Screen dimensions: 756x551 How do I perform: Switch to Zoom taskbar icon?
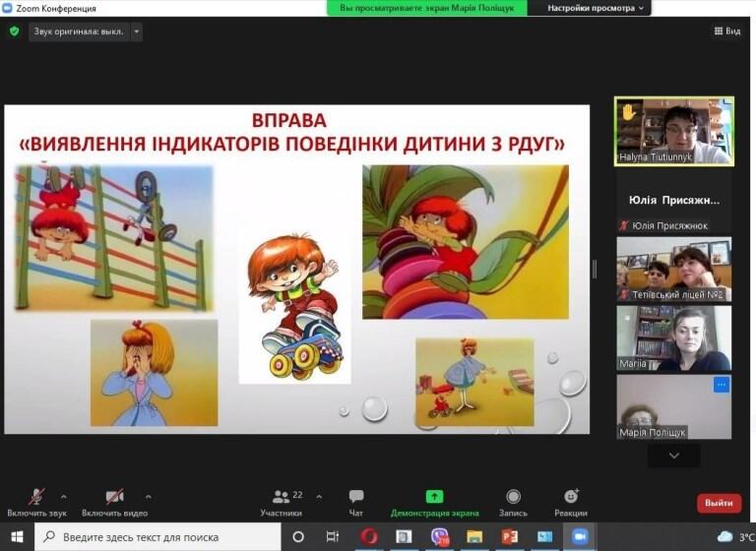click(580, 536)
